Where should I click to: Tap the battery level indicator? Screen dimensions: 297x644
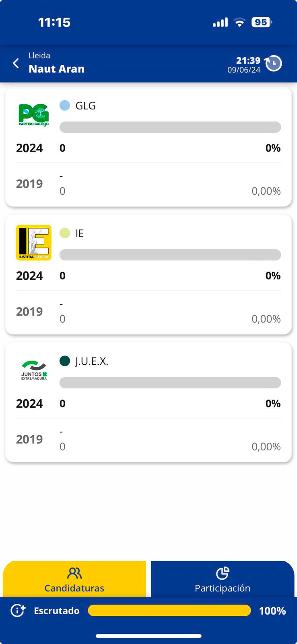click(x=261, y=23)
